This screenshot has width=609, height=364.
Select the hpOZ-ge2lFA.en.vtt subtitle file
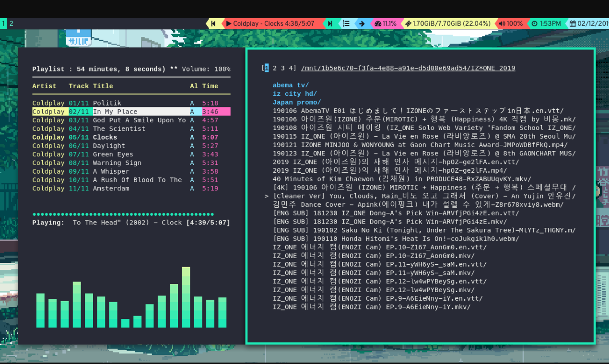(x=396, y=162)
